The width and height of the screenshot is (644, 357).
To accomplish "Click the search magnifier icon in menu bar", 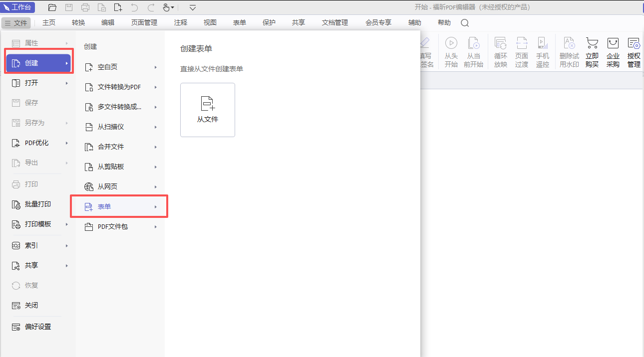I will coord(465,23).
